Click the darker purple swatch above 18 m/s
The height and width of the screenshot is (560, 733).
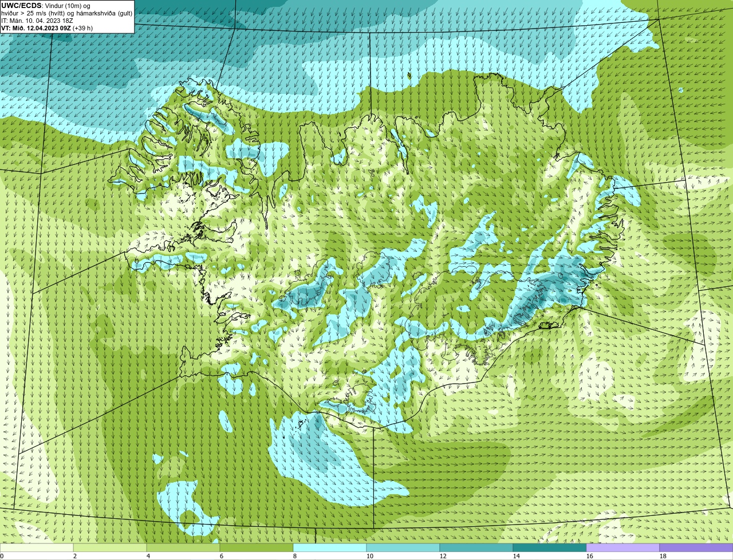click(696, 548)
